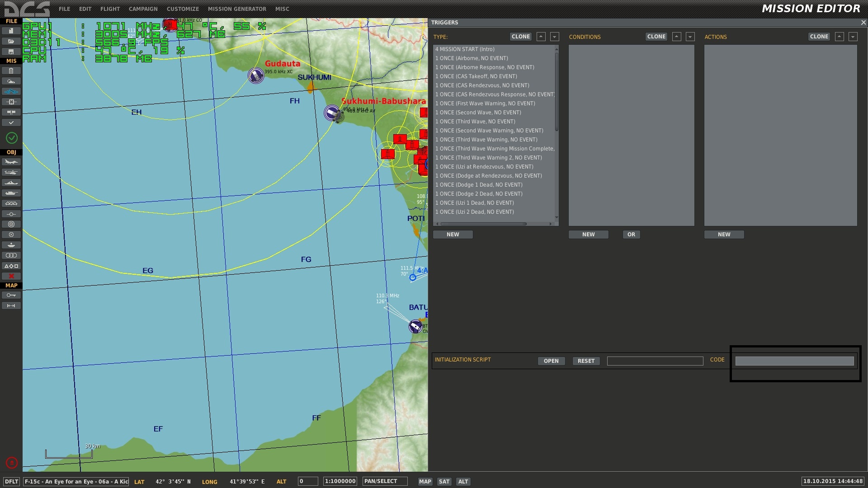Open the 1:1000000 map scale dropdown
Viewport: 868px width, 488px height.
click(340, 482)
